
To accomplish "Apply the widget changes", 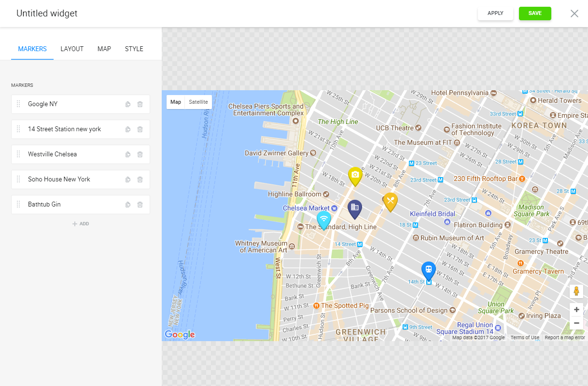I will [x=495, y=14].
